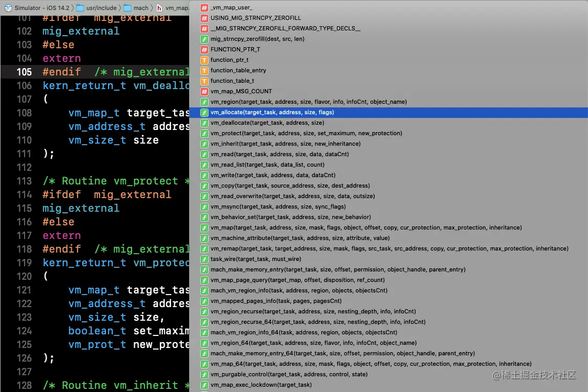
Task: Select vm_protect with new_protection parameter
Action: tap(307, 134)
